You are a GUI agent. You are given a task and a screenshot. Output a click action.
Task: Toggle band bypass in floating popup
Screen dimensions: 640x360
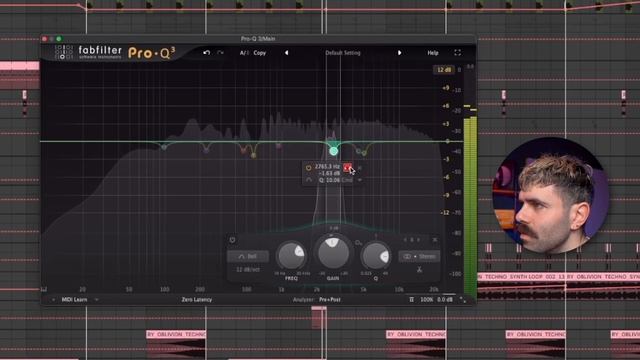[x=309, y=167]
